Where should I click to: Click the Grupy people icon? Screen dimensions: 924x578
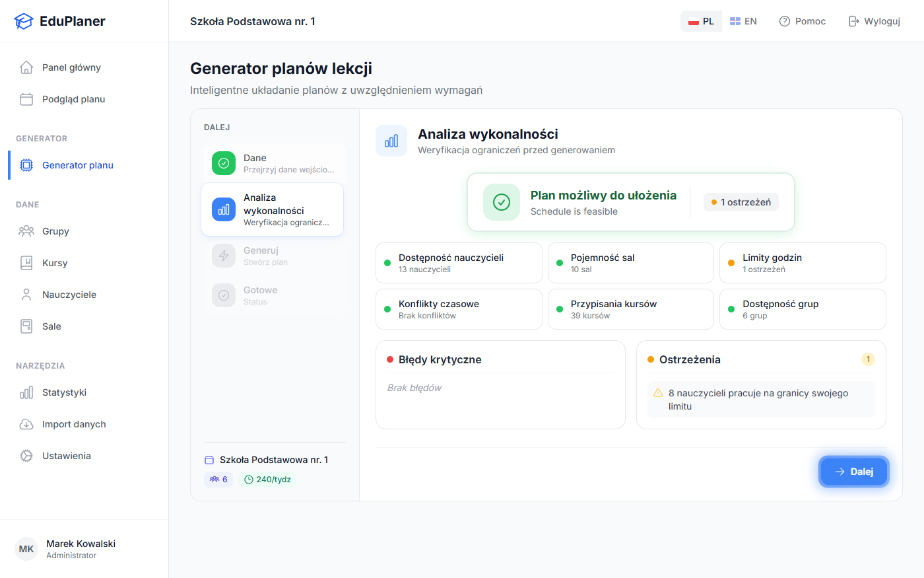point(26,231)
